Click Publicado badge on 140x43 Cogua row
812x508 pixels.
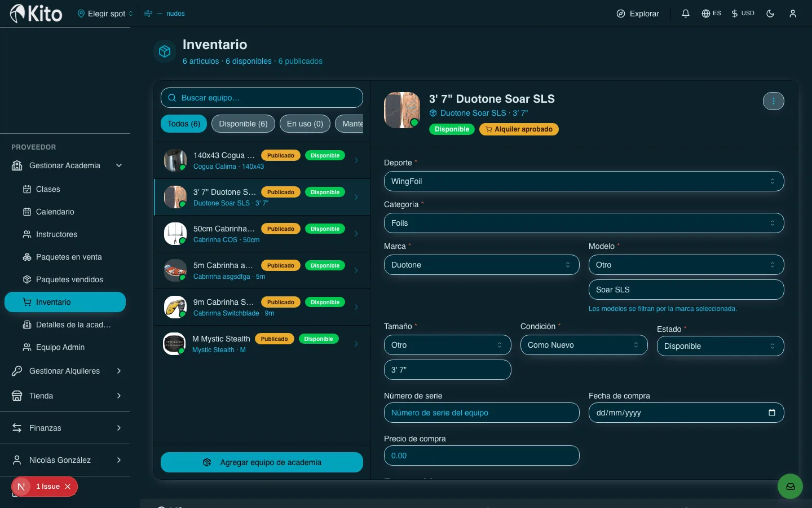[x=281, y=155]
